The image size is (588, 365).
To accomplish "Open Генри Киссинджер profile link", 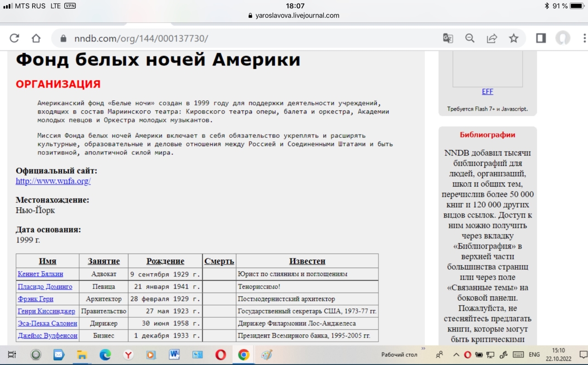I will [46, 311].
